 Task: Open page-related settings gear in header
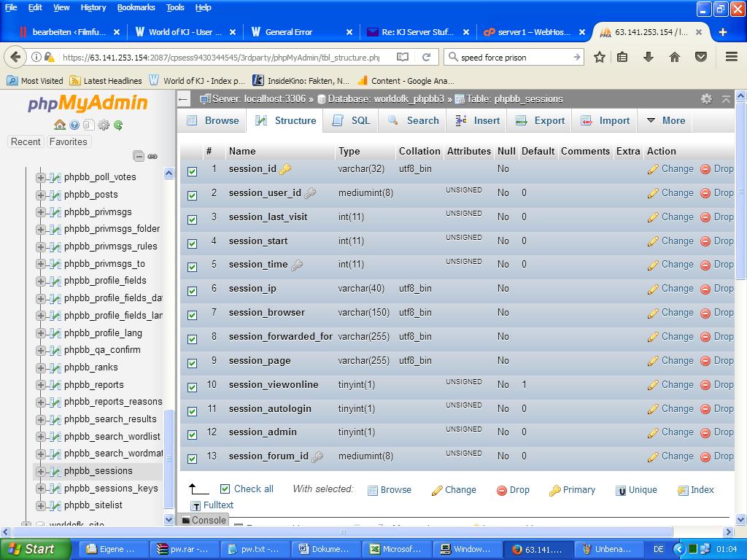click(706, 98)
